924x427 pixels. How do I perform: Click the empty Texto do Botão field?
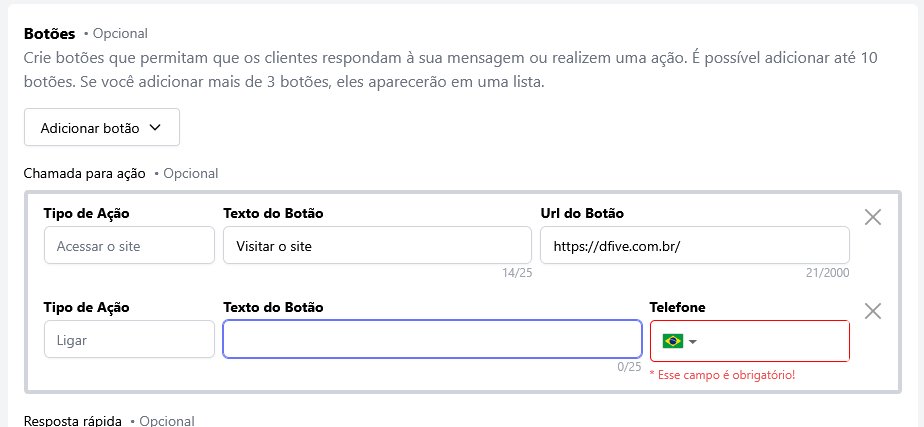(x=432, y=339)
